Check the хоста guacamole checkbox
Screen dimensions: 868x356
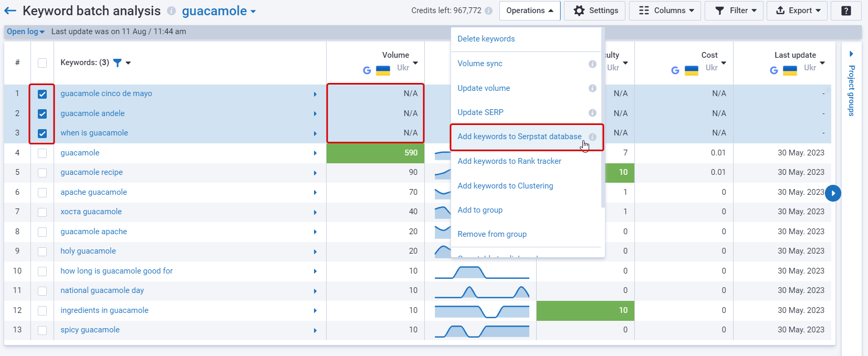[x=43, y=212]
